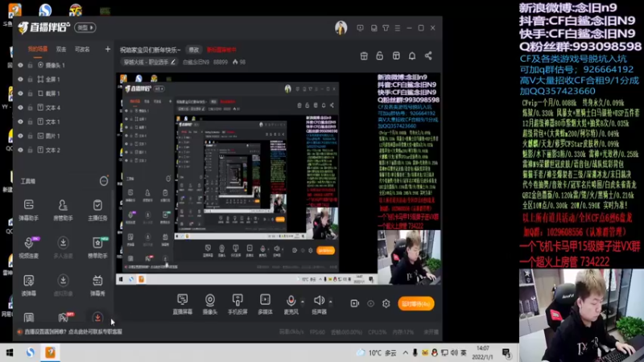Lock the 摄像头 1 source
The width and height of the screenshot is (644, 362).
click(x=30, y=65)
